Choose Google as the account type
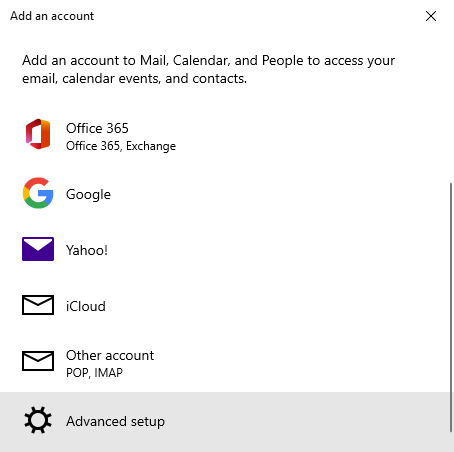Viewport: 454px width, 452px height. [225, 193]
